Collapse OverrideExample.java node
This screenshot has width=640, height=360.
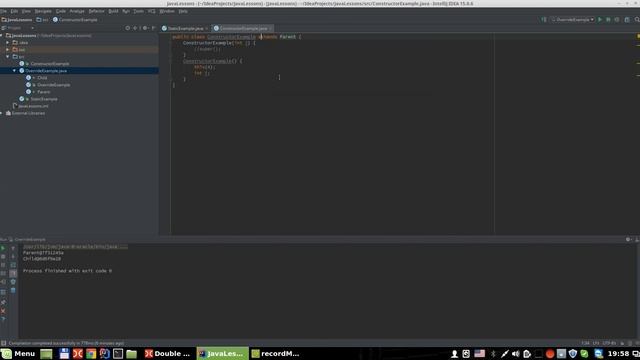point(15,71)
